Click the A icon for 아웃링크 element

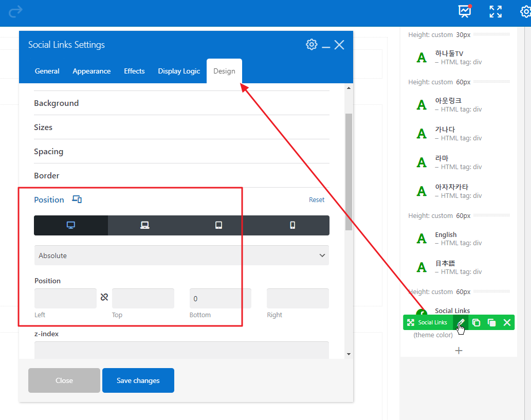422,105
